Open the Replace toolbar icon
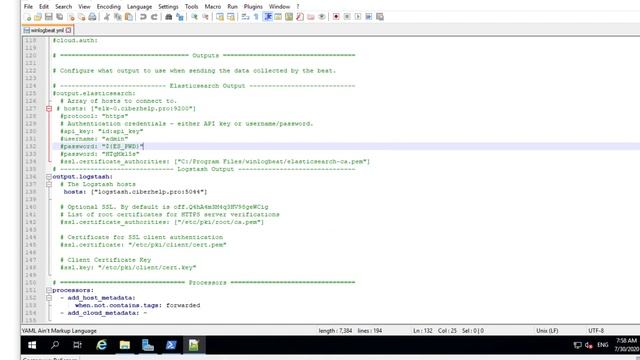 click(x=180, y=17)
